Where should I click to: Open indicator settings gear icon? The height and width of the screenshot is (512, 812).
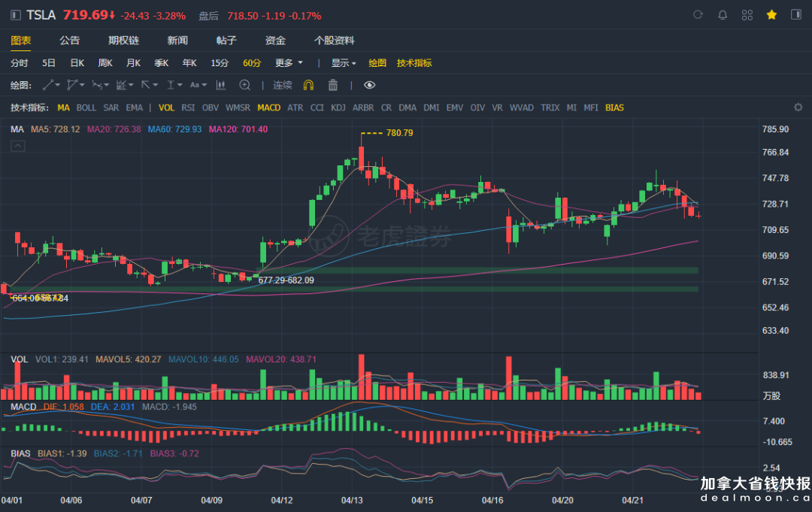[x=798, y=108]
